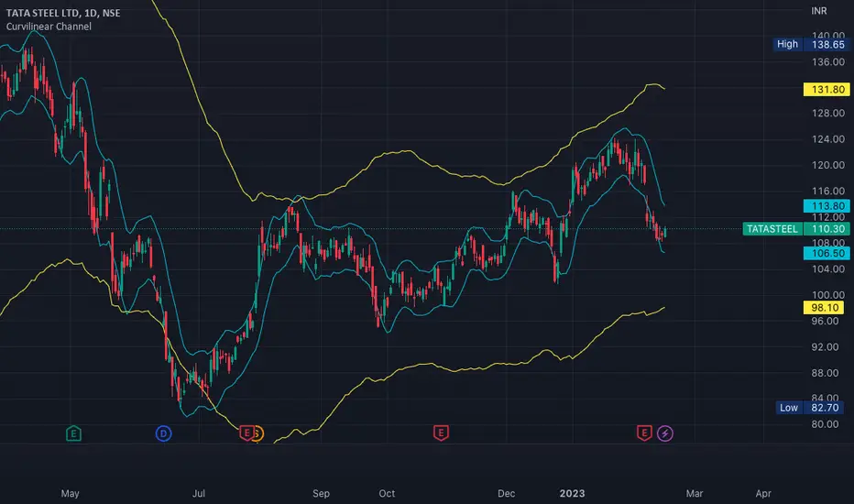The width and height of the screenshot is (854, 504).
Task: Click the Sep label on time axis
Action: [x=322, y=494]
